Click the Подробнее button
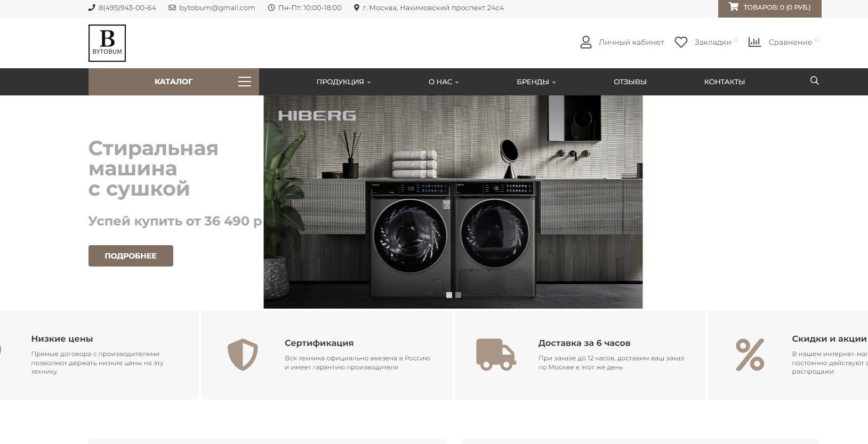Image resolution: width=868 pixels, height=444 pixels. [131, 256]
